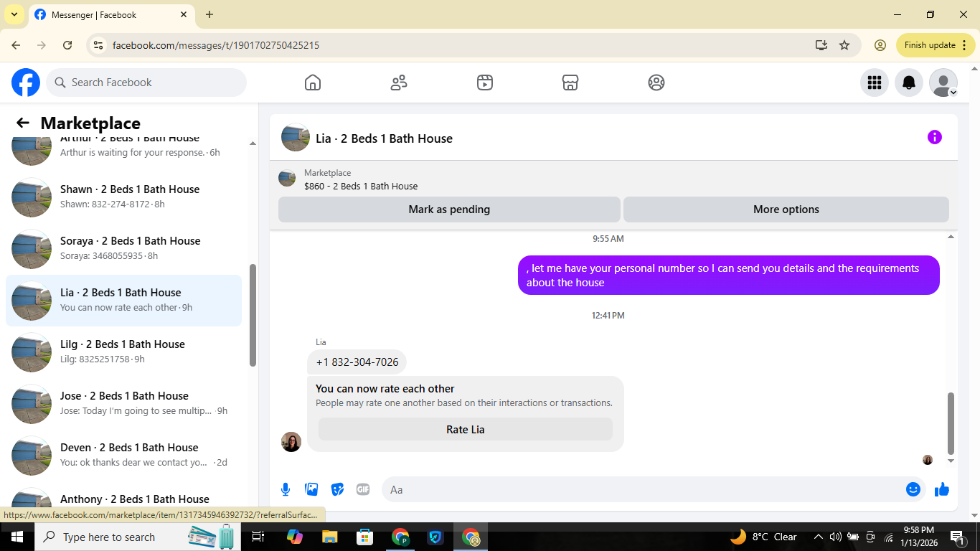Click the Search Facebook box
This screenshot has width=980, height=551.
146,83
